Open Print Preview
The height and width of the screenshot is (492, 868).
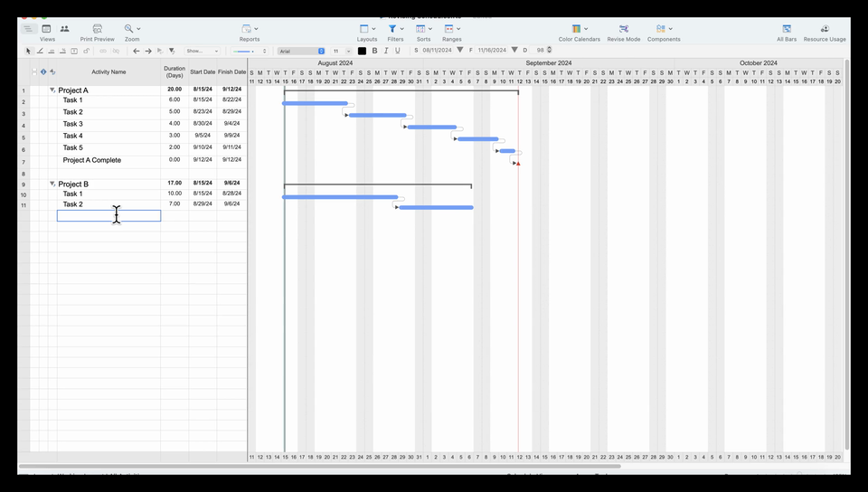98,33
